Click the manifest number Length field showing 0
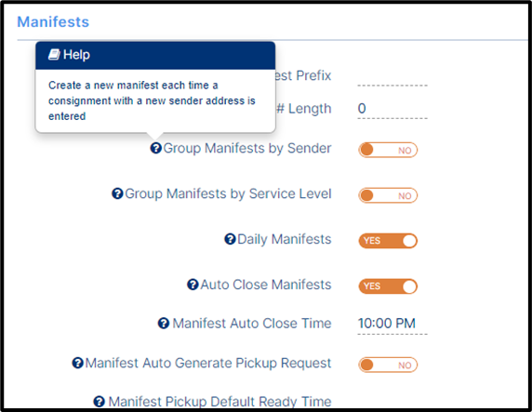Image resolution: width=532 pixels, height=412 pixels. 392,109
